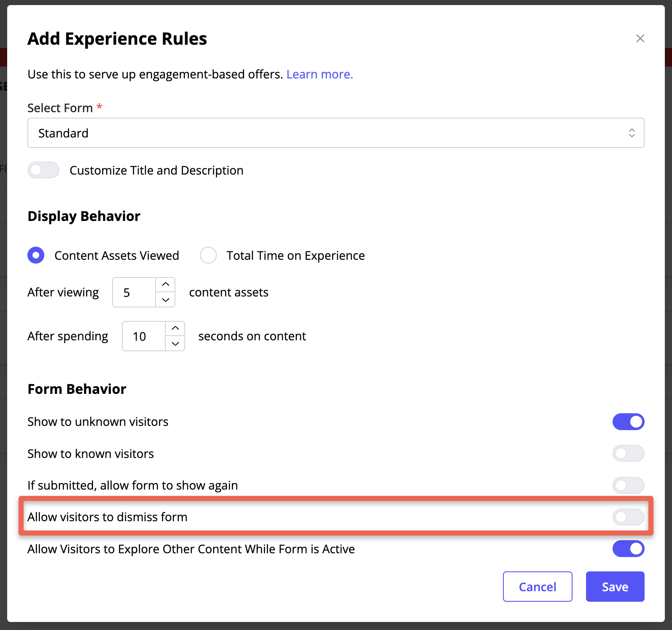Select Content Assets Viewed radio button
The height and width of the screenshot is (630, 672).
[36, 255]
